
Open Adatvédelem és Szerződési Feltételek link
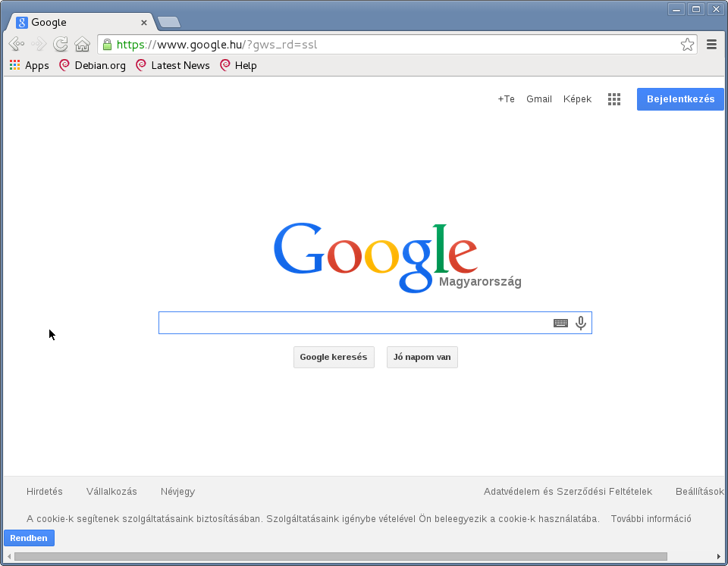point(568,492)
